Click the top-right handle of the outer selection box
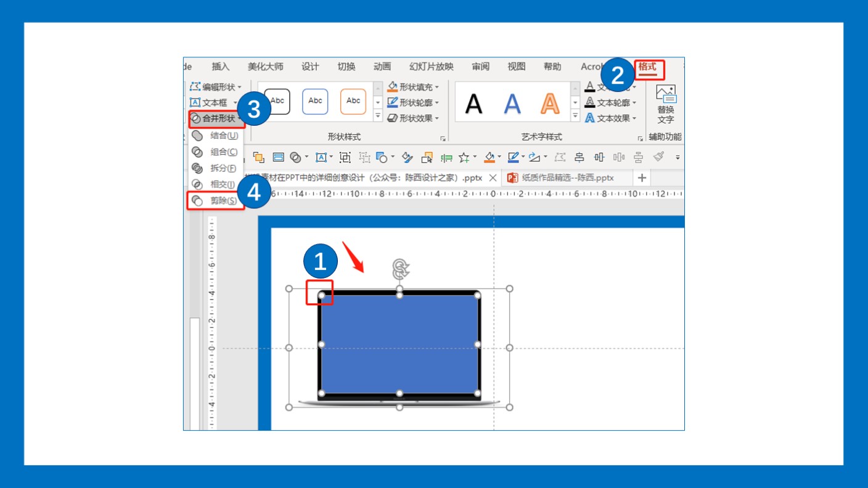 509,288
